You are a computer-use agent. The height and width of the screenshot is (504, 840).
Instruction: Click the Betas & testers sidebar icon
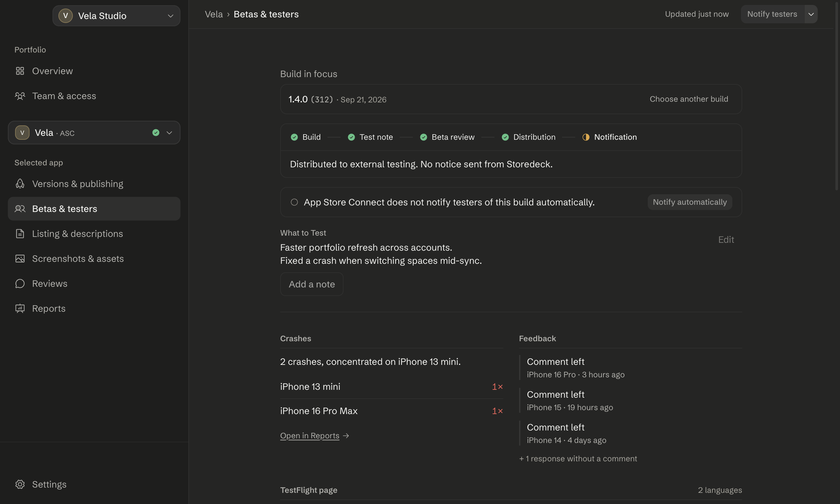20,209
